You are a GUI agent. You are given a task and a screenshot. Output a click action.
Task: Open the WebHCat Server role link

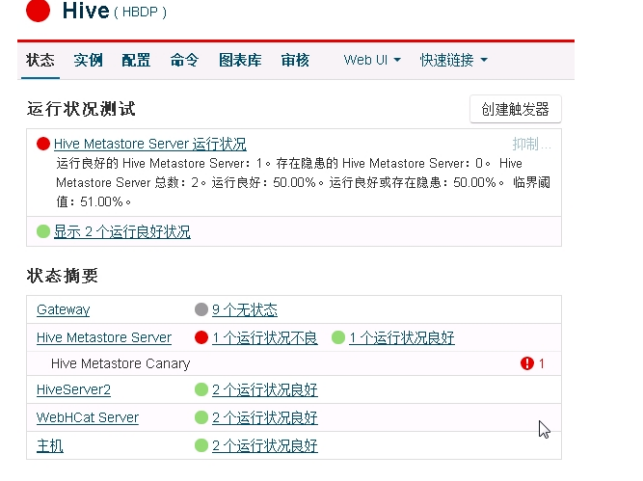click(88, 417)
